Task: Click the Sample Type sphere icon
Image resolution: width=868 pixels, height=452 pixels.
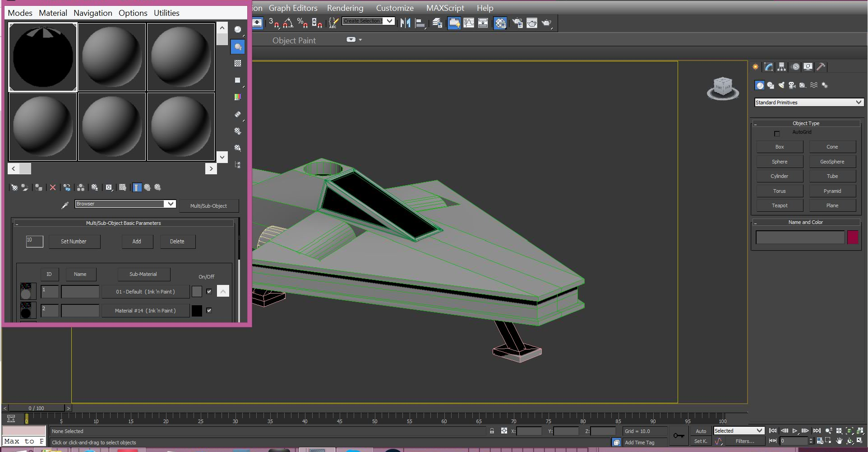Action: pos(237,30)
